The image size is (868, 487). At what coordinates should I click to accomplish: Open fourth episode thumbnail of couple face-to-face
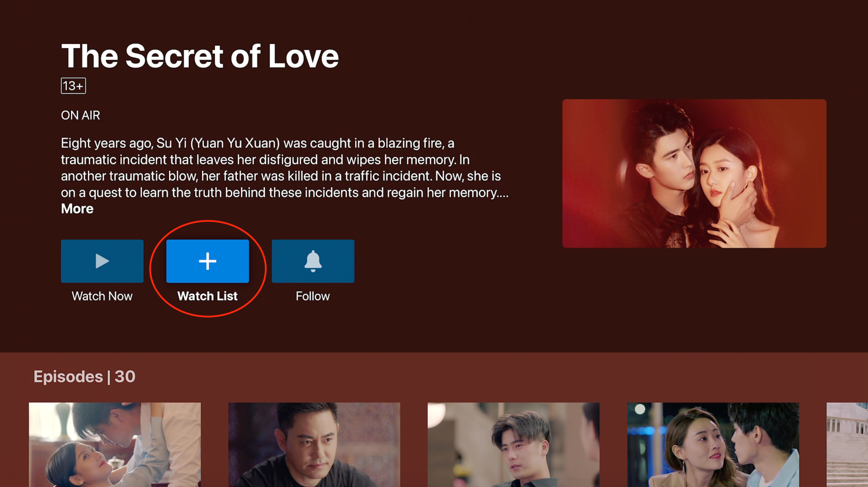click(x=713, y=444)
